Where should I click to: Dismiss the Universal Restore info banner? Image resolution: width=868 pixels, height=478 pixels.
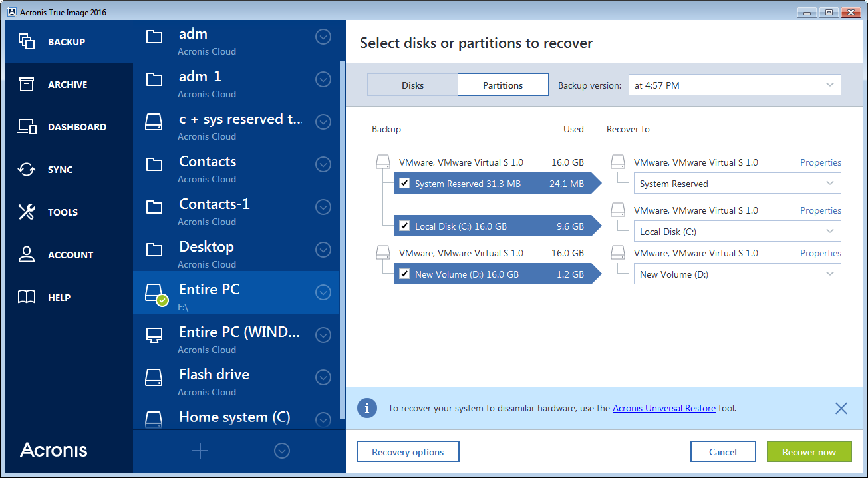coord(841,409)
